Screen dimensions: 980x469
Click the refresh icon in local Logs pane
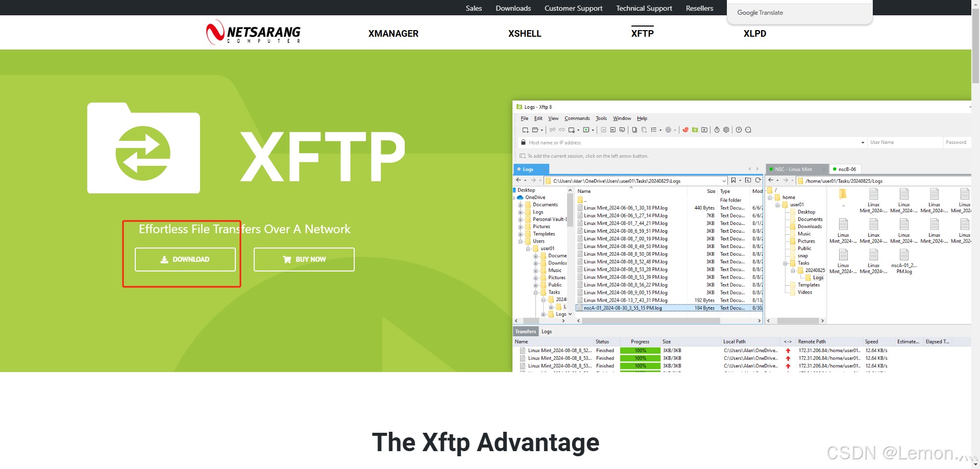tap(758, 180)
